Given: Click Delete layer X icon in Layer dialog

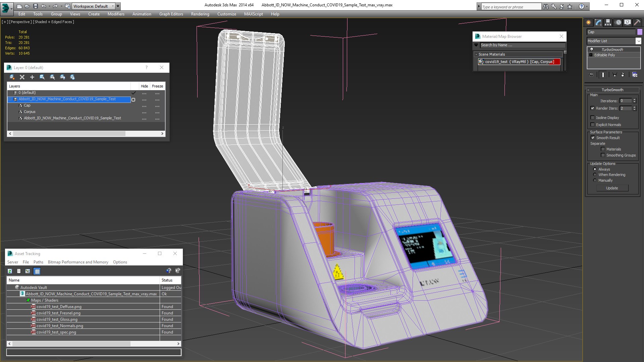Looking at the screenshot, I should [x=22, y=77].
